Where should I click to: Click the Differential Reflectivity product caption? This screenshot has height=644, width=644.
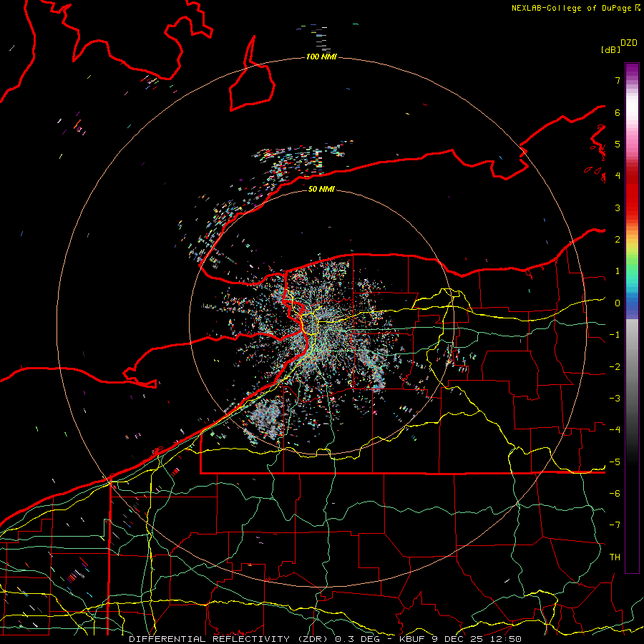pyautogui.click(x=325, y=639)
